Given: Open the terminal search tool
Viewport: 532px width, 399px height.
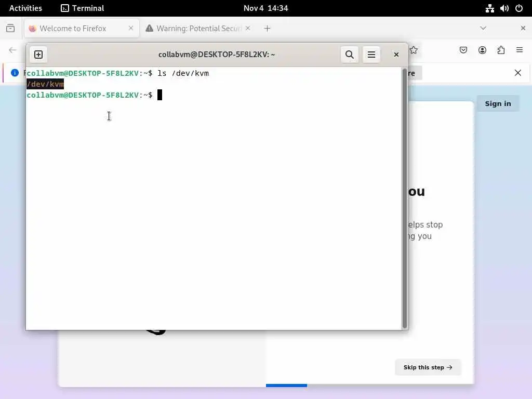Looking at the screenshot, I should [350, 55].
